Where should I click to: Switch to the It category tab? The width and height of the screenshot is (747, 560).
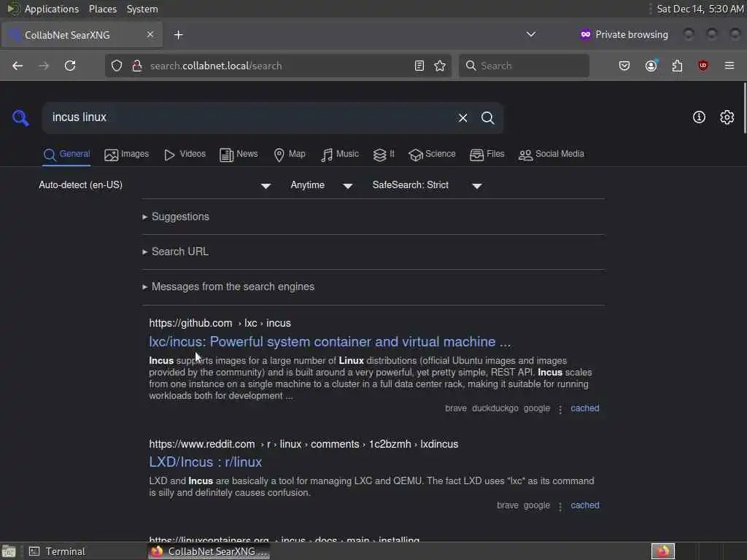point(384,155)
